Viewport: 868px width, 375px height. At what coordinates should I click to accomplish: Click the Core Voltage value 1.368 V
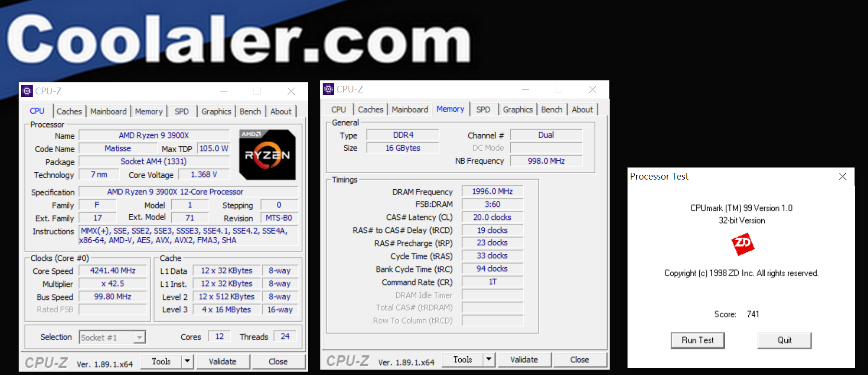[204, 174]
